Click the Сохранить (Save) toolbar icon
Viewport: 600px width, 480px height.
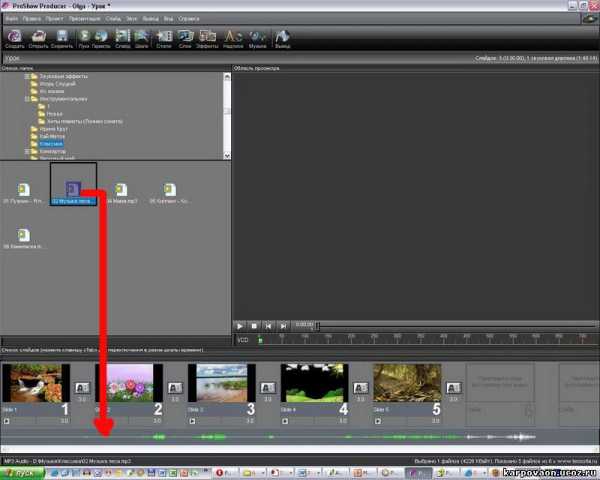[62, 38]
